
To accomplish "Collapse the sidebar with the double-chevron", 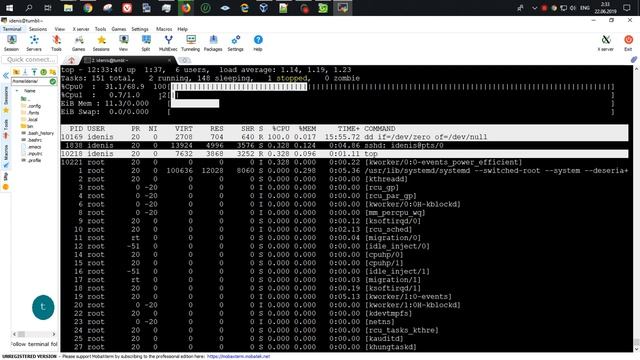I will pos(6,76).
